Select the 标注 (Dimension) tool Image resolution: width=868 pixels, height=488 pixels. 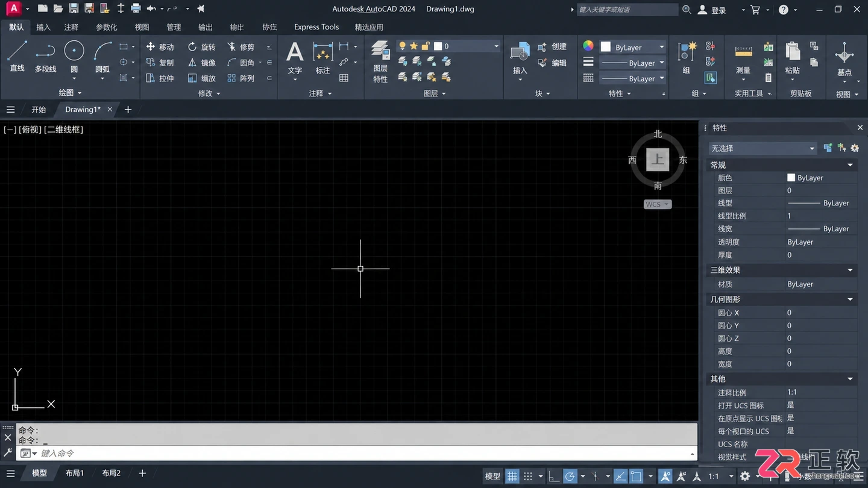323,58
